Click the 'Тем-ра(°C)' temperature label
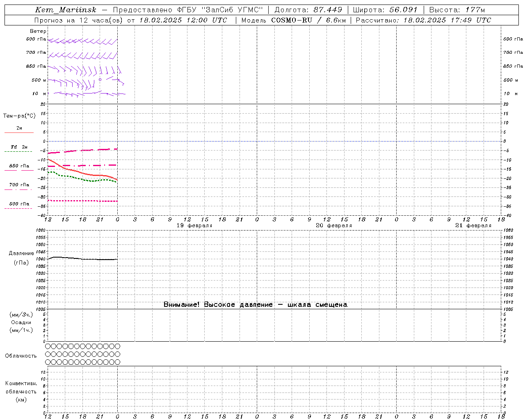The width and height of the screenshot is (525, 420). (x=19, y=116)
